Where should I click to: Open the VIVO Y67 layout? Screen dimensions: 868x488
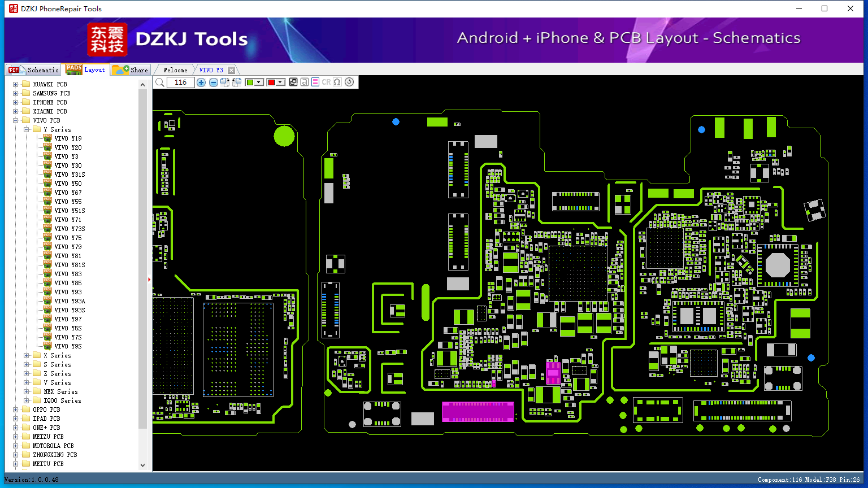tap(68, 193)
